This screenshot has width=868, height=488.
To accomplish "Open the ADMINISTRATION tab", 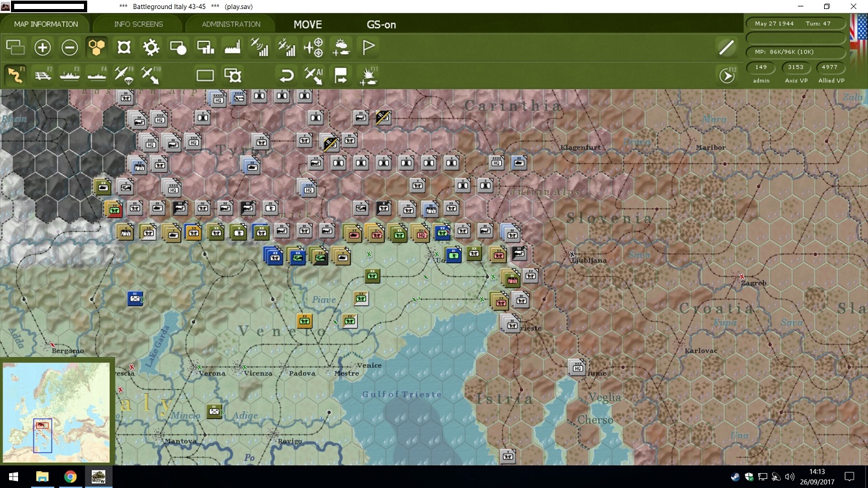I will [x=231, y=25].
